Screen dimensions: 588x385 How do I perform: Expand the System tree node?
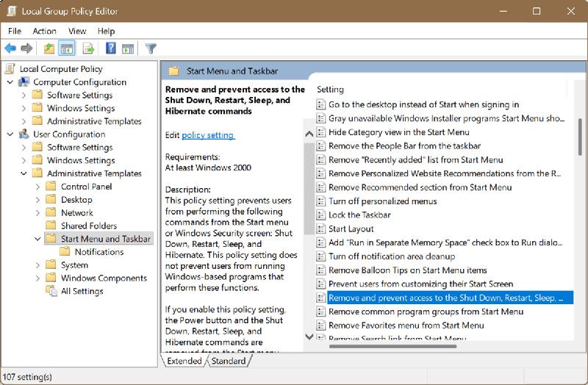click(x=37, y=265)
